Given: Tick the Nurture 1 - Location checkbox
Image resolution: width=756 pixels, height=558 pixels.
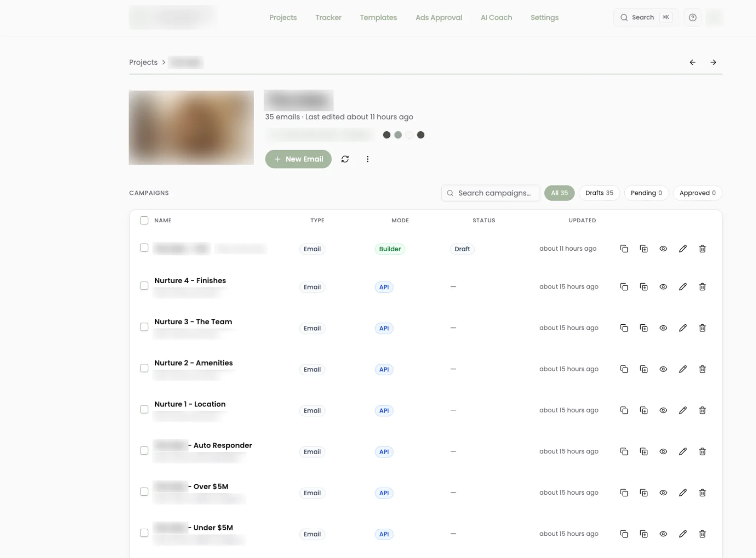Looking at the screenshot, I should (144, 409).
